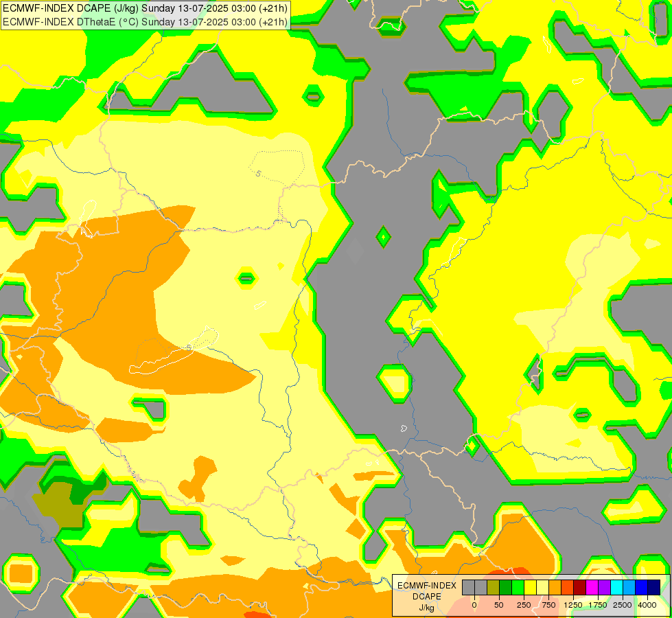
Task: Click the ECMWF-INDEX label in legend box
Action: pos(427,586)
